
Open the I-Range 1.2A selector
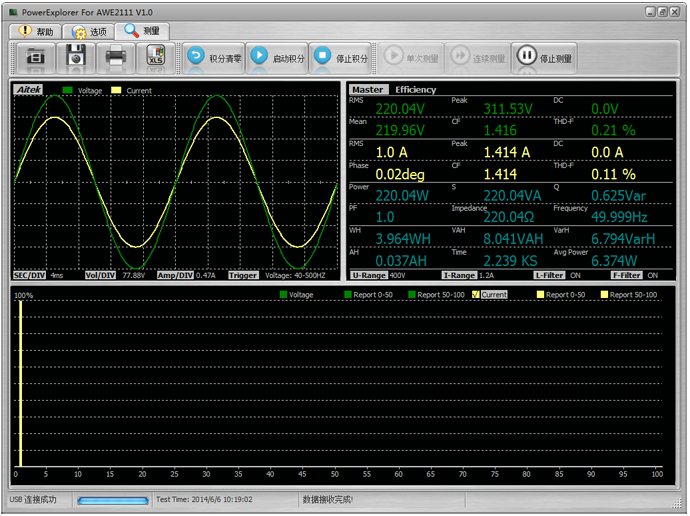(x=486, y=275)
